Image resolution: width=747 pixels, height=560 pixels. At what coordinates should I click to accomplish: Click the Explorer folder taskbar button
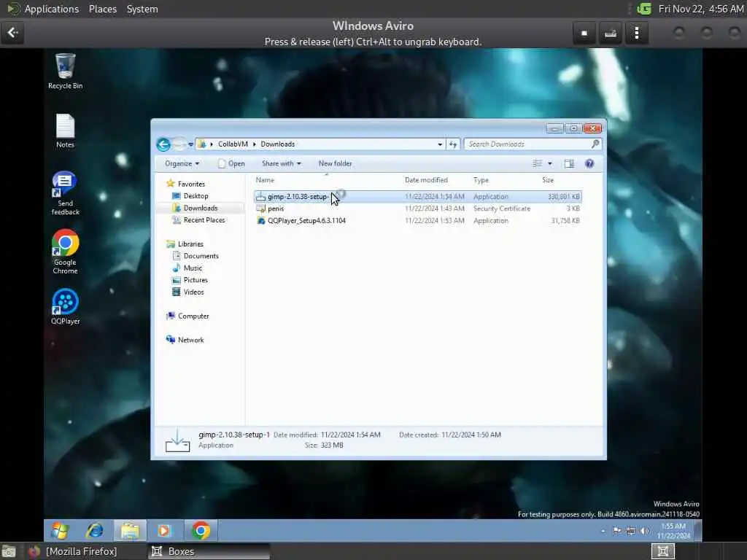[x=130, y=530]
